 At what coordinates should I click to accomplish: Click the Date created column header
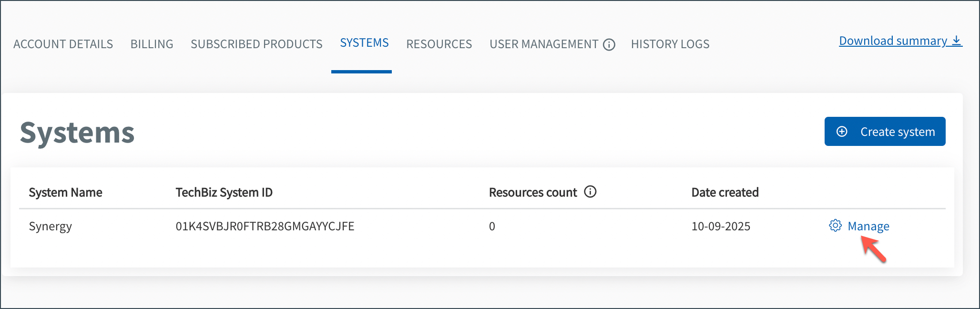[725, 193]
